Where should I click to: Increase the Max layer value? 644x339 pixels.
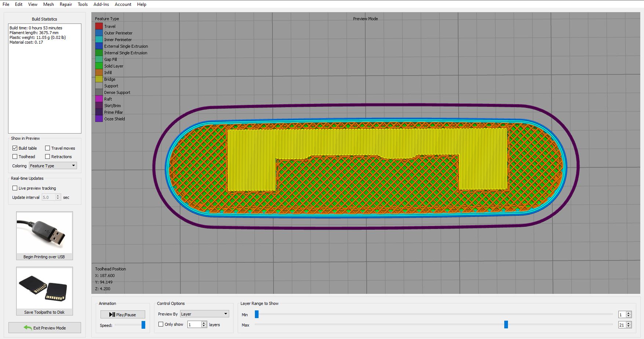tap(629, 323)
